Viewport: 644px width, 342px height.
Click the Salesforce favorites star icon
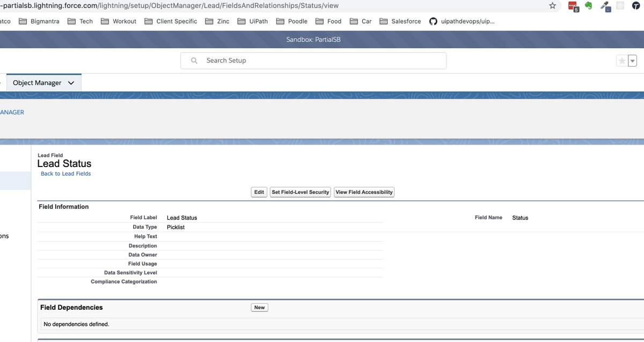[622, 61]
